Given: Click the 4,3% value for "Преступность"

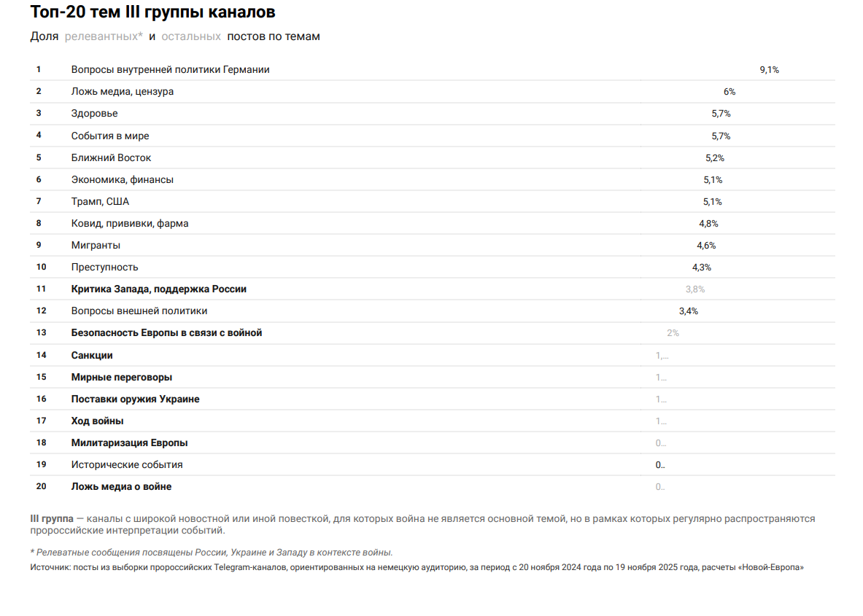Looking at the screenshot, I should click(x=702, y=268).
